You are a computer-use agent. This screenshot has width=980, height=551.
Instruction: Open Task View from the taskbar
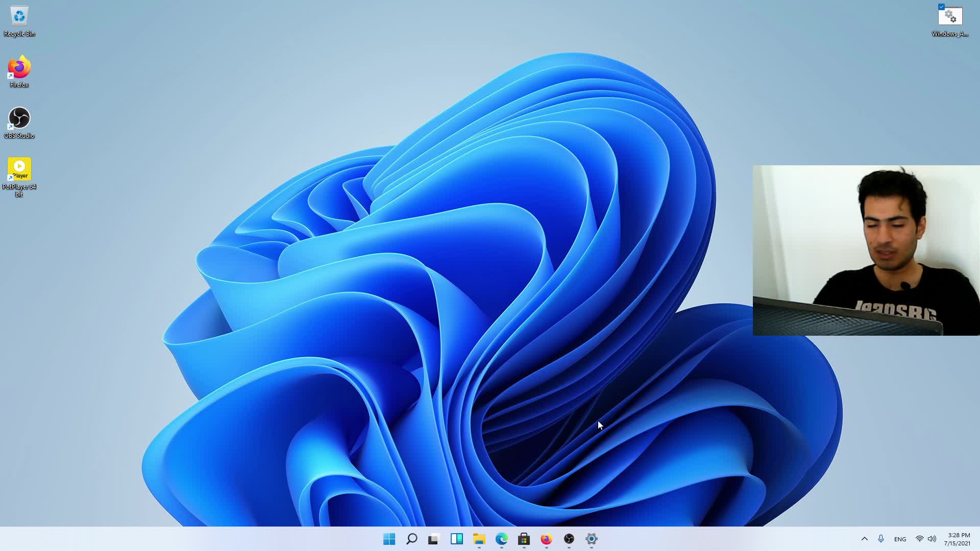coord(434,539)
